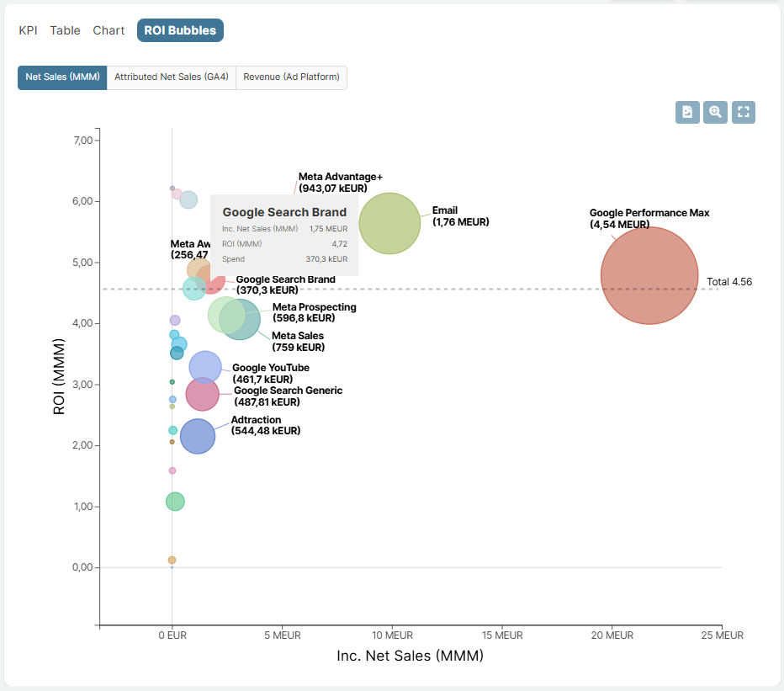Click the Adtraction (544,48 kEUR) label
Screen dimensions: 784x691
point(266,425)
